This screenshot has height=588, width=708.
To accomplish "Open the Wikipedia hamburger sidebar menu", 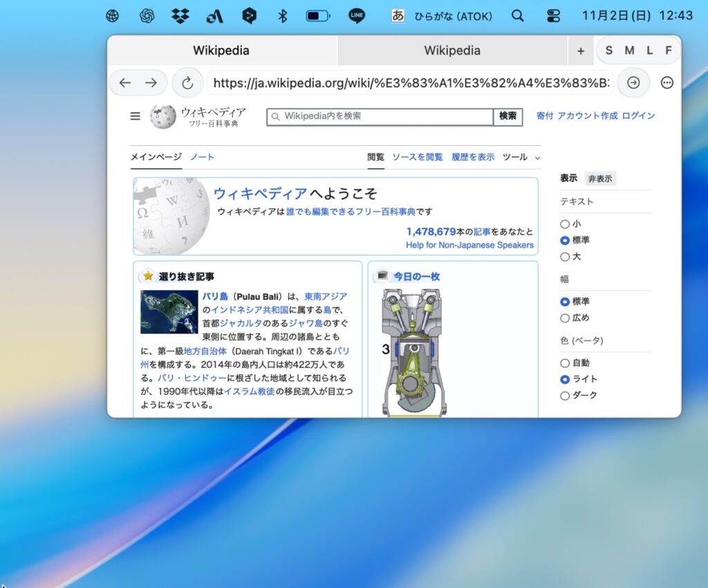I will [136, 116].
